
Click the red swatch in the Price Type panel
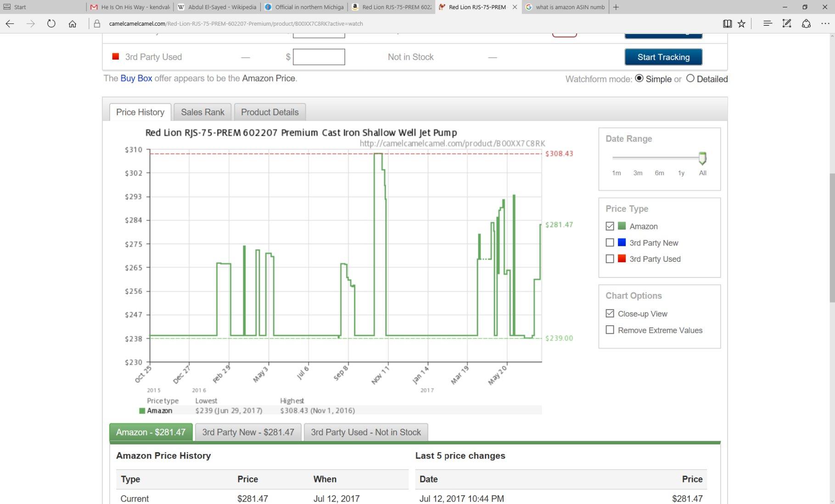[x=622, y=258]
